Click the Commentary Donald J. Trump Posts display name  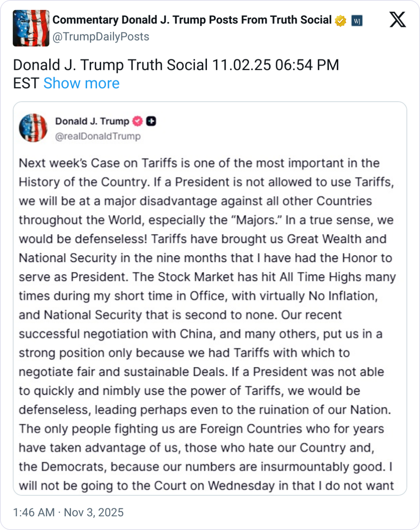tap(192, 20)
